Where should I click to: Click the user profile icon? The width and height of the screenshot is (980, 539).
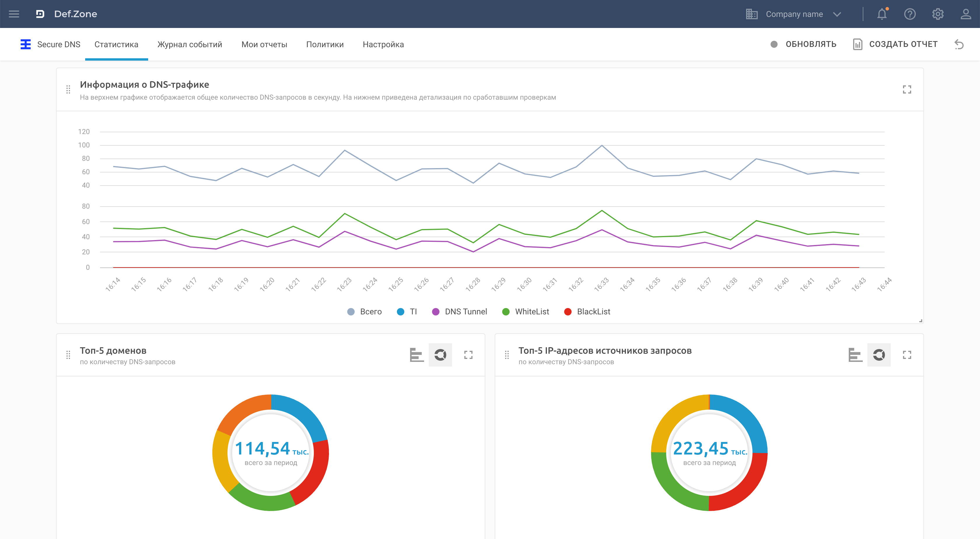(965, 14)
